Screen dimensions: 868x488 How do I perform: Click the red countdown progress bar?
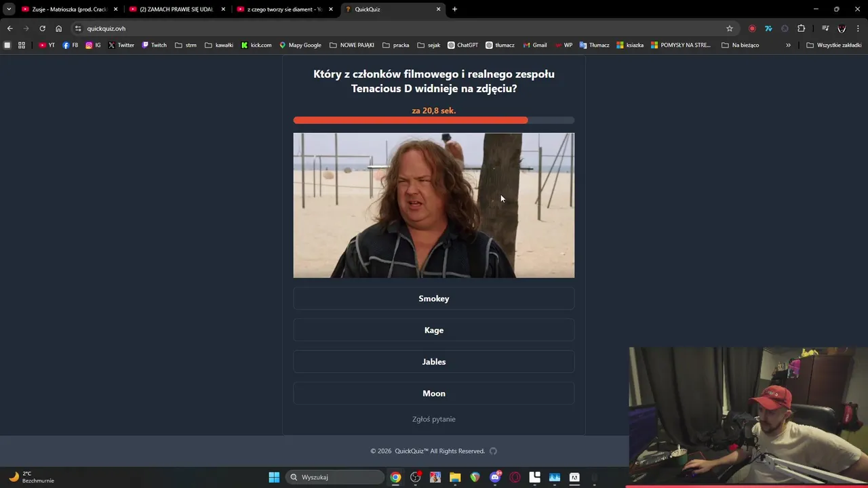[x=433, y=120]
